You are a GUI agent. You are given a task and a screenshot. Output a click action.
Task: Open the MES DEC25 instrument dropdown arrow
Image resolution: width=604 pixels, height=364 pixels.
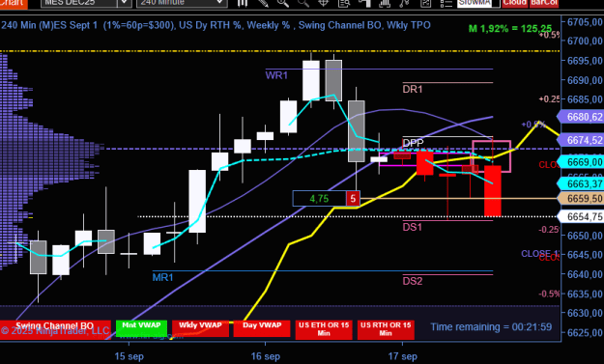[x=124, y=3]
